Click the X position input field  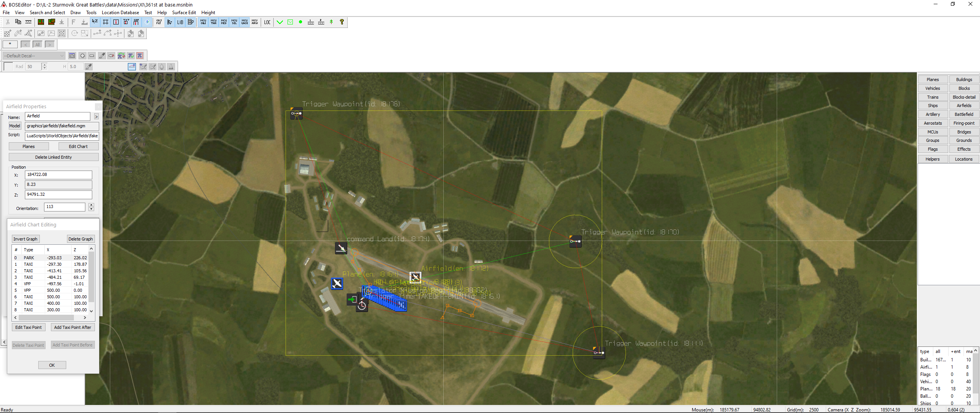pyautogui.click(x=59, y=175)
